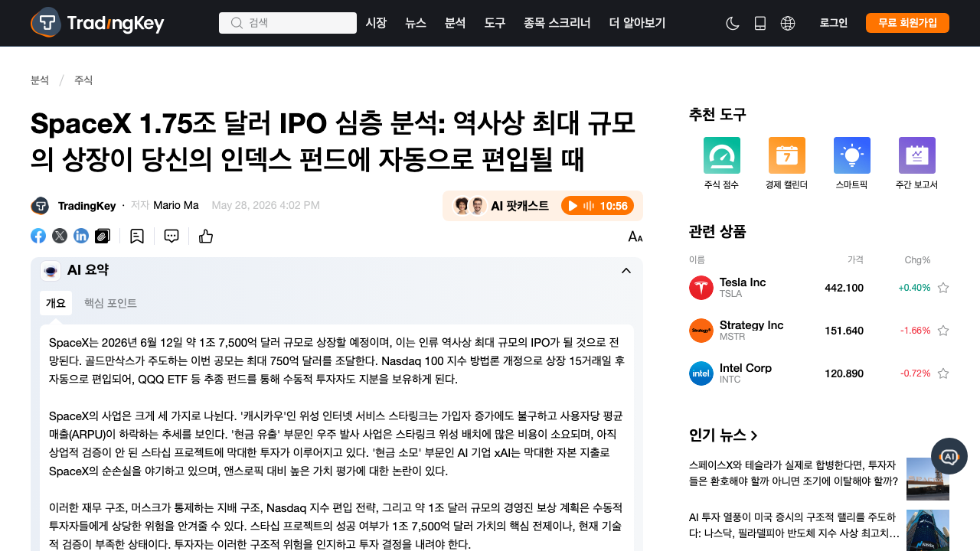Open the floating AI assistant button

(949, 456)
